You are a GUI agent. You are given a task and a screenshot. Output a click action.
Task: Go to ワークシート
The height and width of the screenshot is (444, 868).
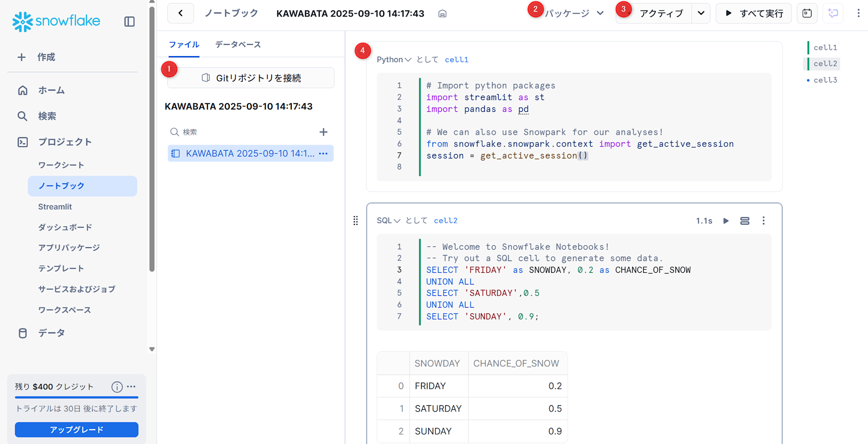click(x=61, y=165)
